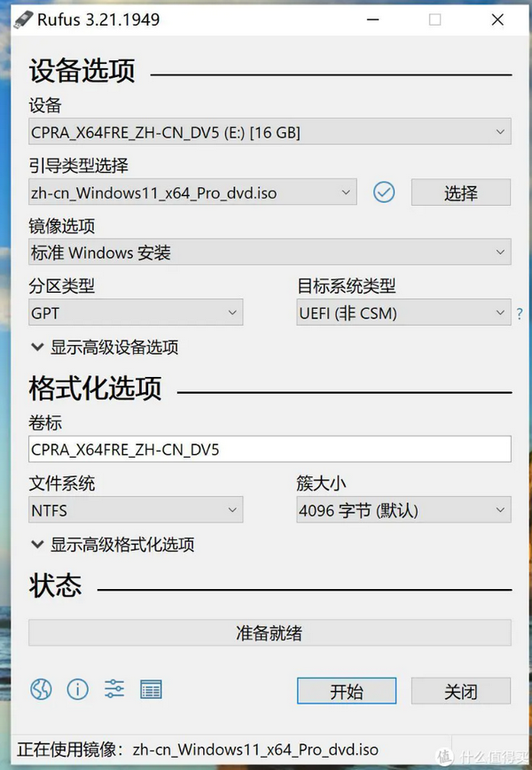532x770 pixels.
Task: Click the Rufus USB drive title icon
Action: pyautogui.click(x=20, y=19)
